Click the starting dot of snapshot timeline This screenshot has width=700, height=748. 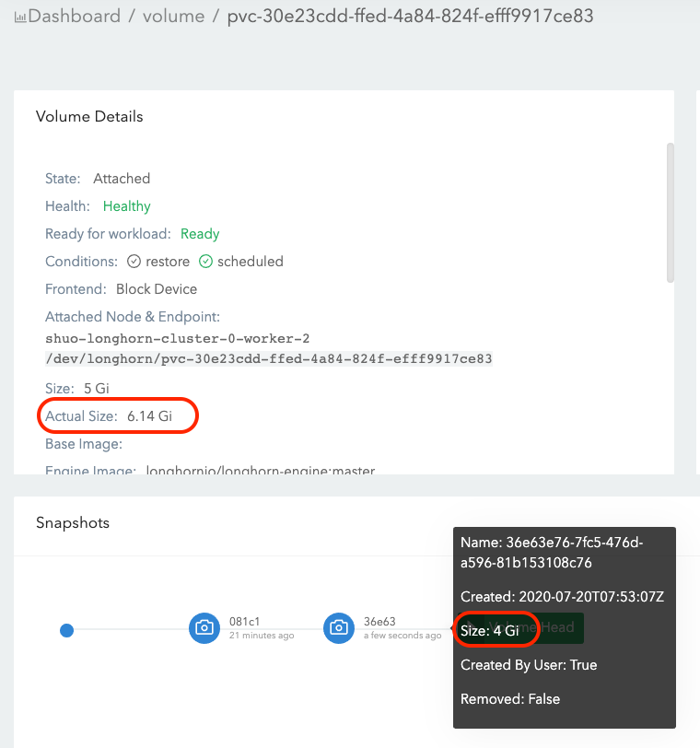point(66,630)
